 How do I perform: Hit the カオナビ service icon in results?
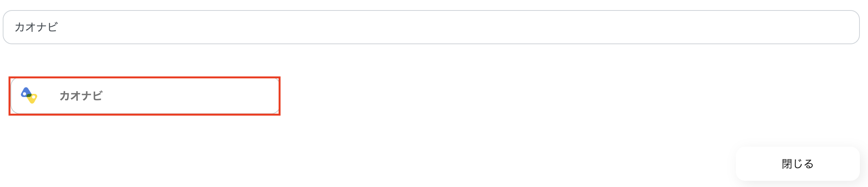[29, 95]
